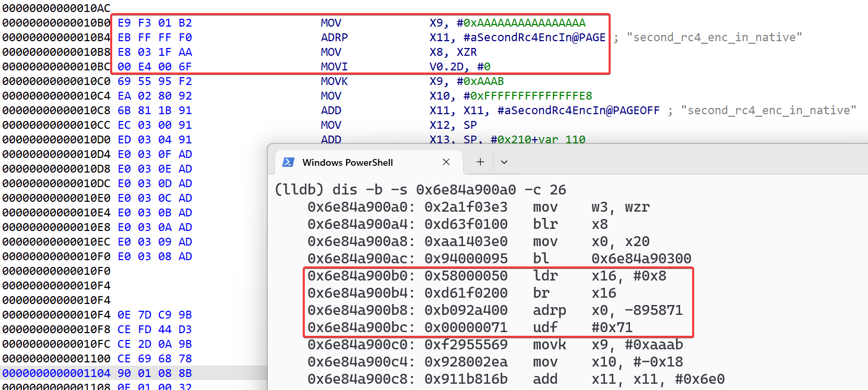Click the opcode 0xd61f0200 in lldb output

click(x=466, y=293)
